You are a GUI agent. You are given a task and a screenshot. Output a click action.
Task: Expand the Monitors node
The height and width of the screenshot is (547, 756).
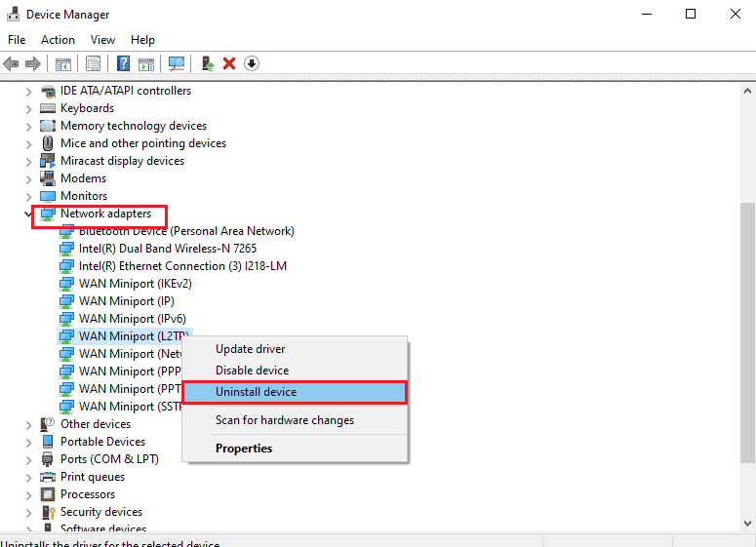point(28,197)
